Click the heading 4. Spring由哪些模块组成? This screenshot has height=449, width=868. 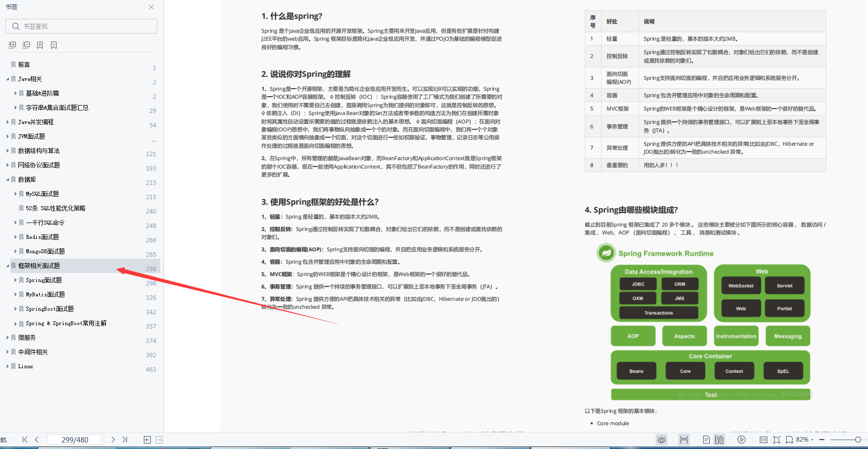631,210
